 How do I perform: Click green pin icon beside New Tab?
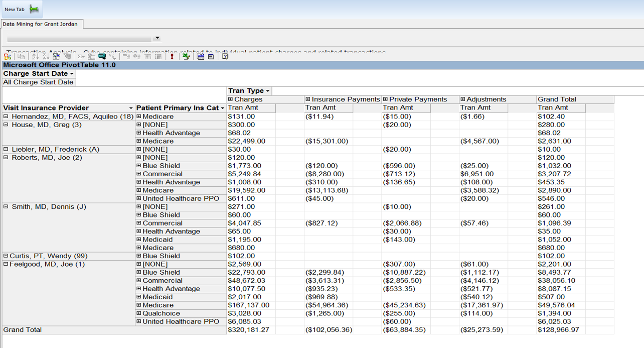click(34, 9)
